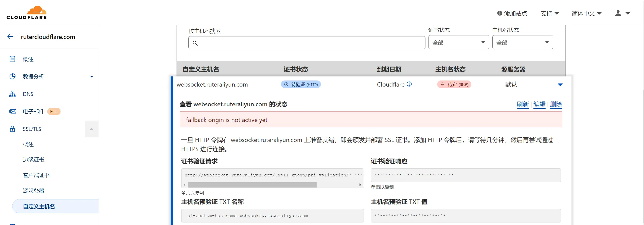Open the DNS sidebar item
This screenshot has width=644, height=225.
click(28, 94)
